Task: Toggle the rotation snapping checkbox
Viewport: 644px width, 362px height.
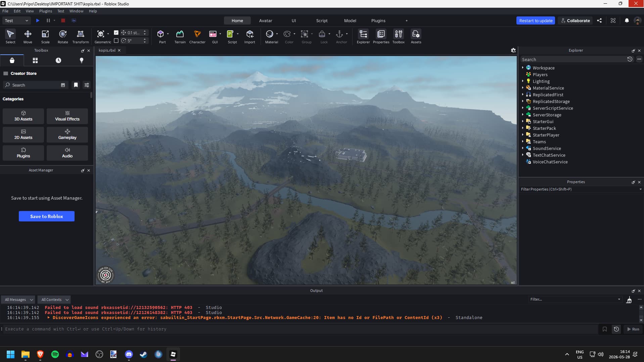Action: pos(116,41)
